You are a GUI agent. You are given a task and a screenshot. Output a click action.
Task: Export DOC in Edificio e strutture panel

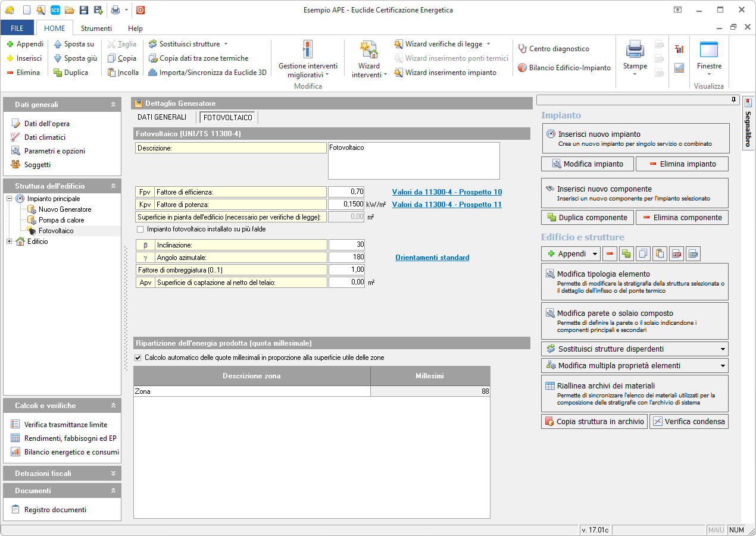tap(693, 254)
